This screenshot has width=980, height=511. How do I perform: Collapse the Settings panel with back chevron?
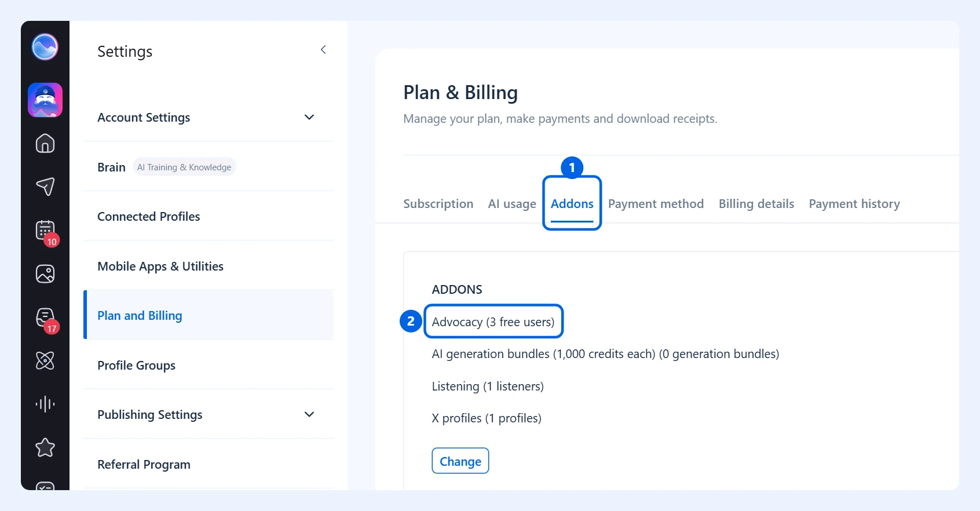(x=323, y=50)
